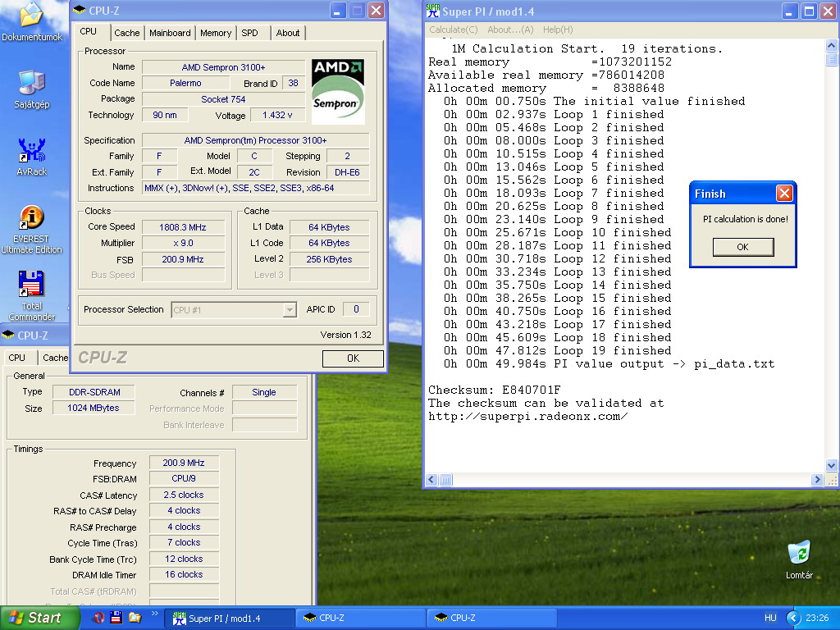Image resolution: width=840 pixels, height=630 pixels.
Task: Click OK button in CPU-Z window
Action: tap(353, 358)
